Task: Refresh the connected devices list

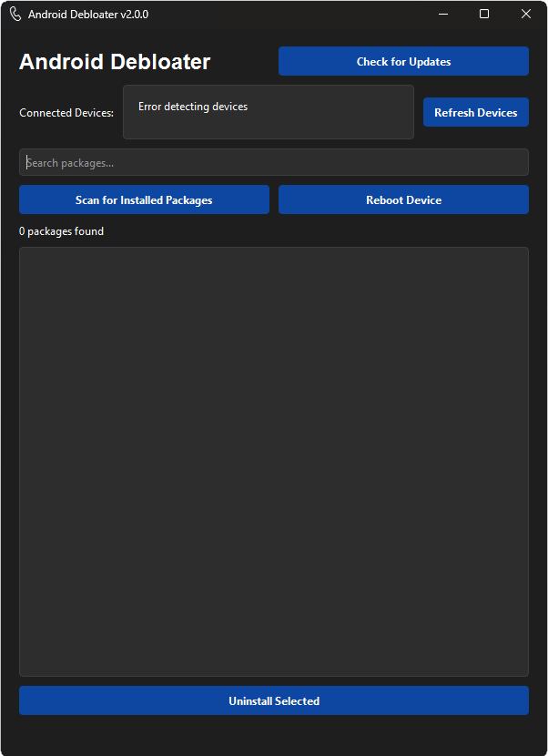Action: point(476,112)
